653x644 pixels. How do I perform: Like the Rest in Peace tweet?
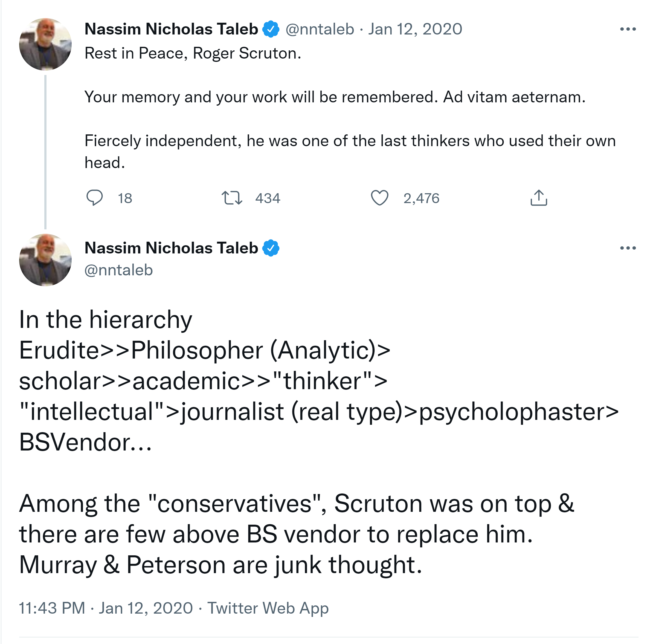(379, 198)
